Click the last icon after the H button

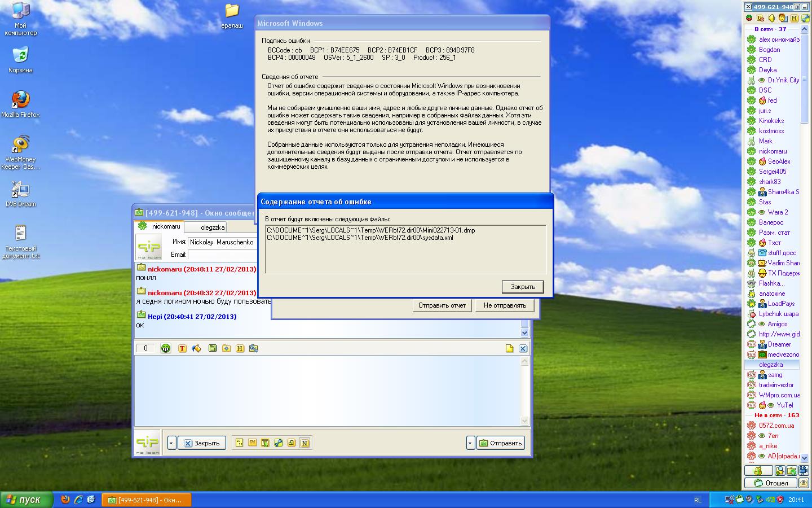(254, 348)
